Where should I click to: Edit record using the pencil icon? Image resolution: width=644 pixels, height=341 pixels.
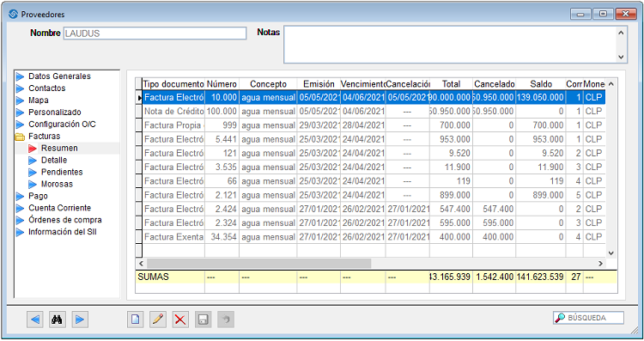coord(158,320)
